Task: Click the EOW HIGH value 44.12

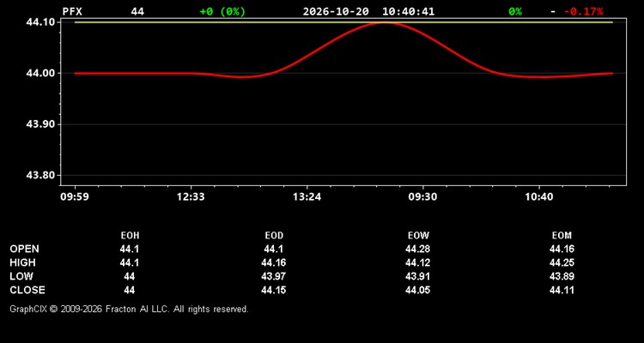Action: pyautogui.click(x=417, y=262)
